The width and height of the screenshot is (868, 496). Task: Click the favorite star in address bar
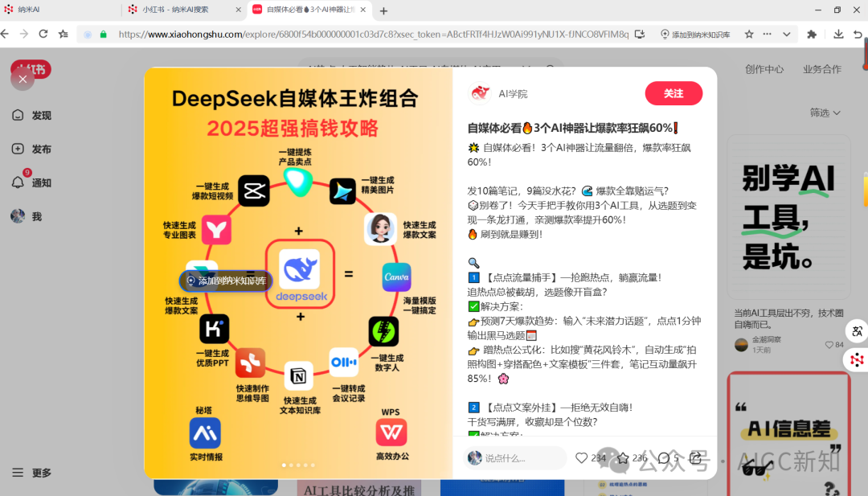click(749, 35)
